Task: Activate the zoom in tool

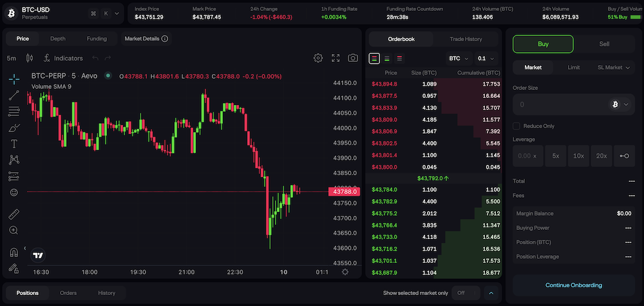Action: pyautogui.click(x=14, y=231)
